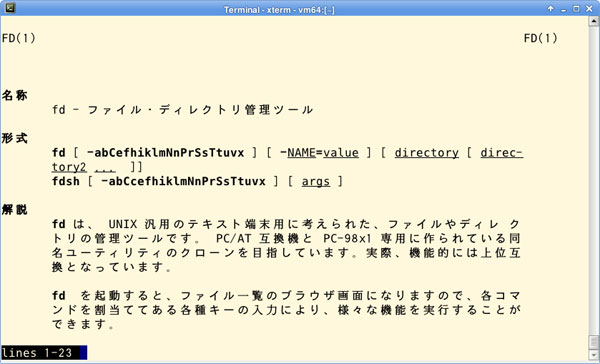Image resolution: width=600 pixels, height=364 pixels.
Task: Click the window title 'Terminal - xterm - vm64'
Action: (279, 10)
